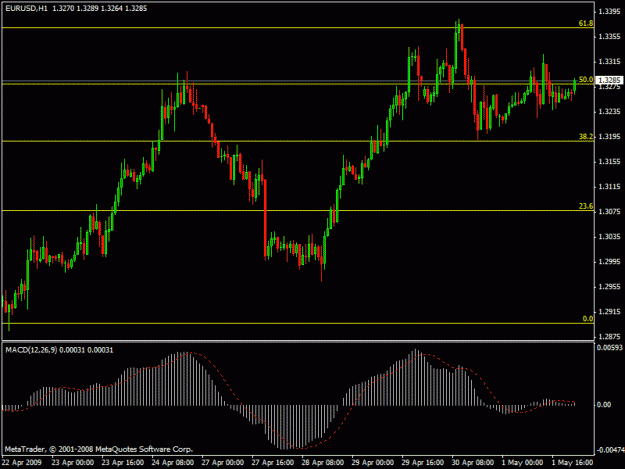Click the 1.3155 price axis value
Screen dimensions: 625x469
coord(609,162)
